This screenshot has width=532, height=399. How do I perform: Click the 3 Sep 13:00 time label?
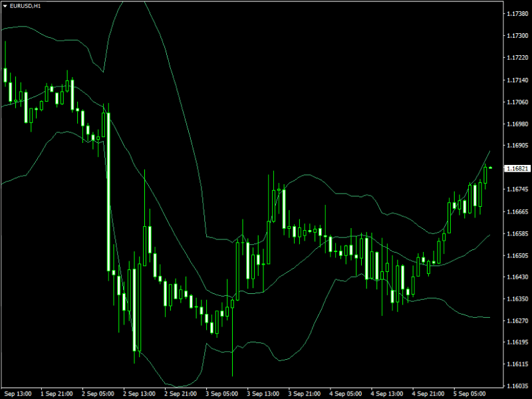click(x=263, y=394)
